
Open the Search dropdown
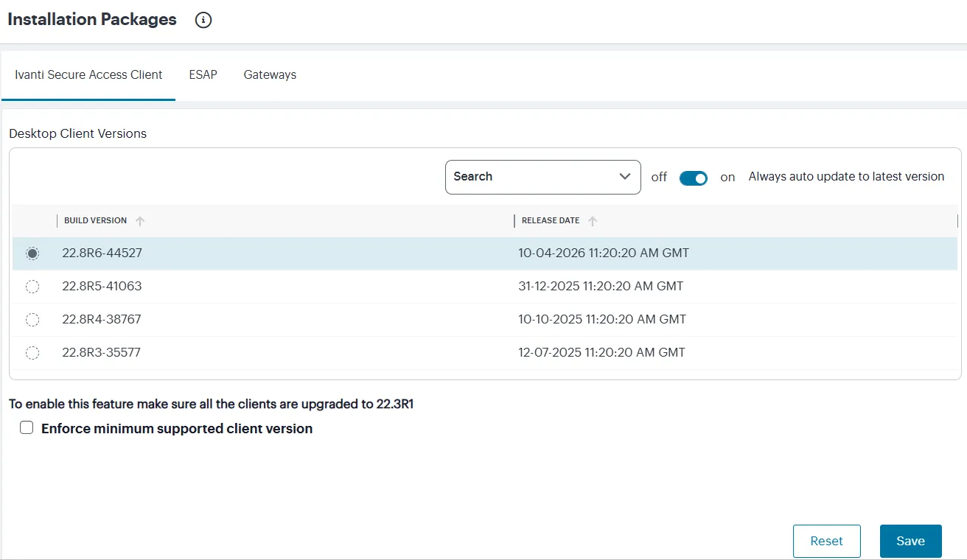tap(543, 177)
